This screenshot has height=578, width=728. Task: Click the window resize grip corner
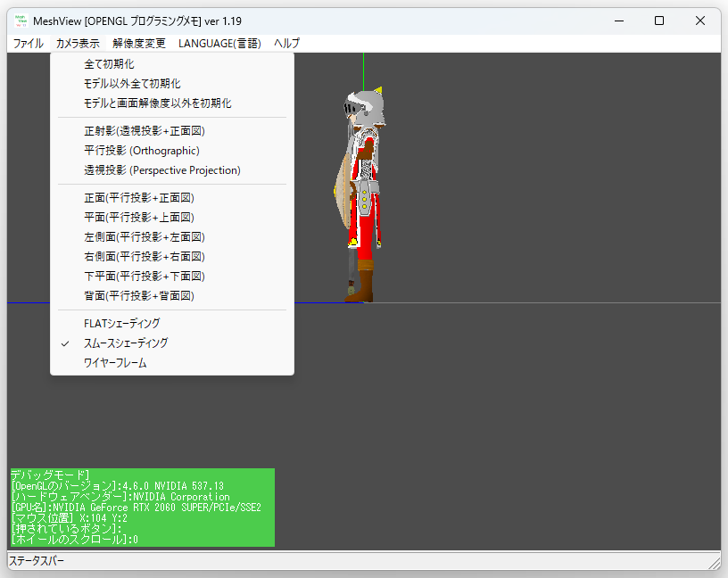715,564
